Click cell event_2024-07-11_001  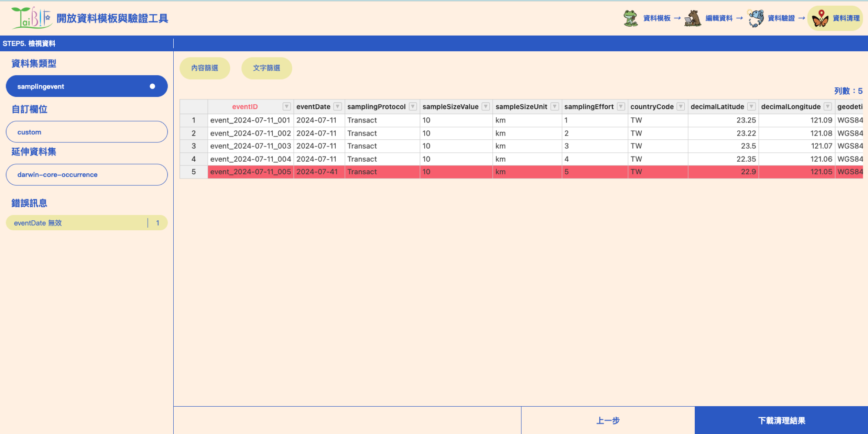[251, 120]
